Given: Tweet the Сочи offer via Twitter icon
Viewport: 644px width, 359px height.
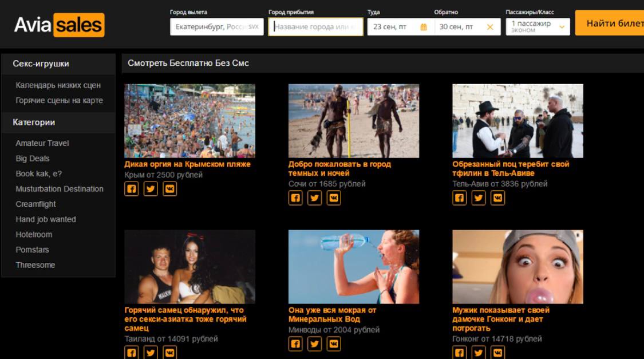Looking at the screenshot, I should [x=315, y=198].
